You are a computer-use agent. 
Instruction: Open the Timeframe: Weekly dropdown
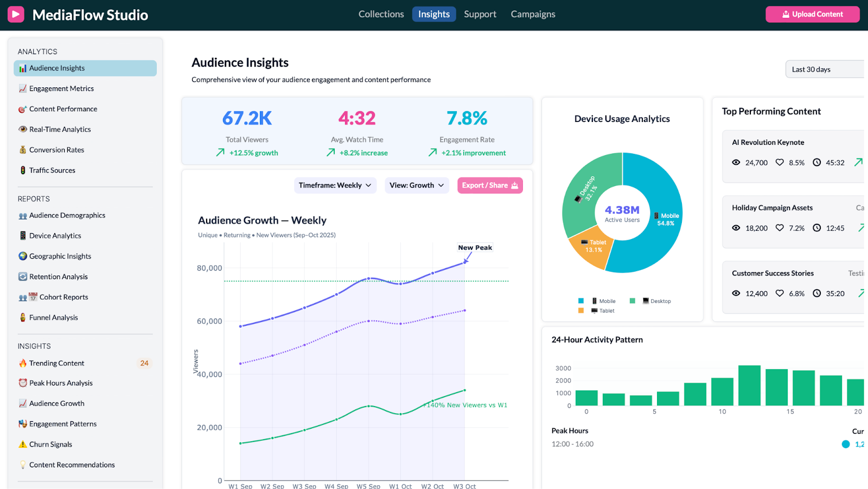tap(335, 185)
